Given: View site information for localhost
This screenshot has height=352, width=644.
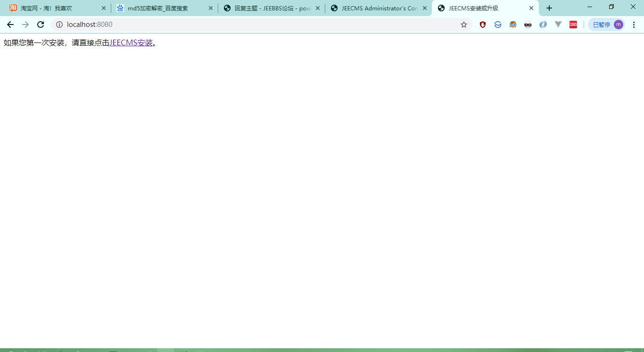Looking at the screenshot, I should pyautogui.click(x=59, y=25).
